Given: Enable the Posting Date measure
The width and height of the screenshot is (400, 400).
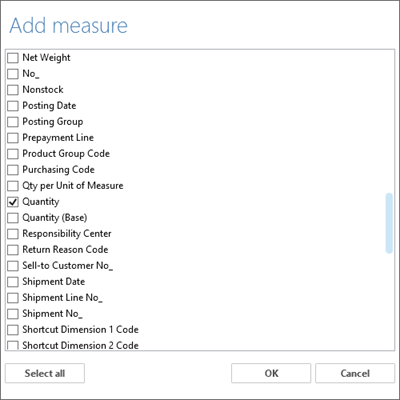Looking at the screenshot, I should pyautogui.click(x=13, y=106).
